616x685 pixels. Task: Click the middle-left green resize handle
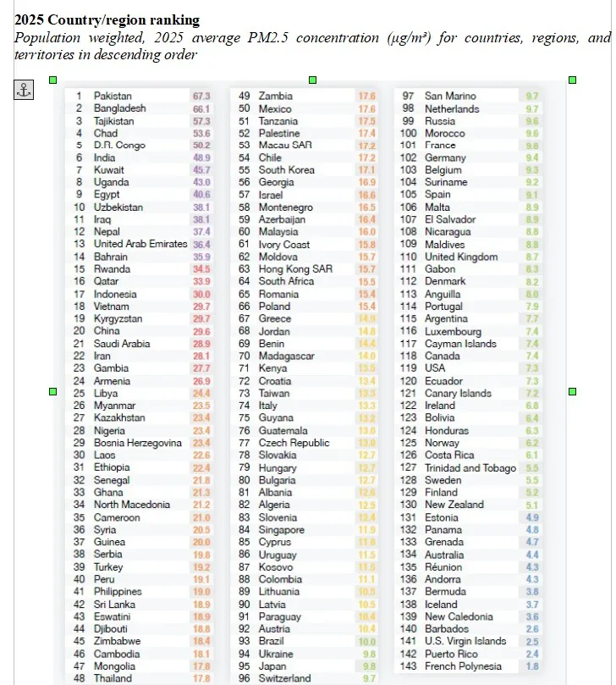pos(52,391)
